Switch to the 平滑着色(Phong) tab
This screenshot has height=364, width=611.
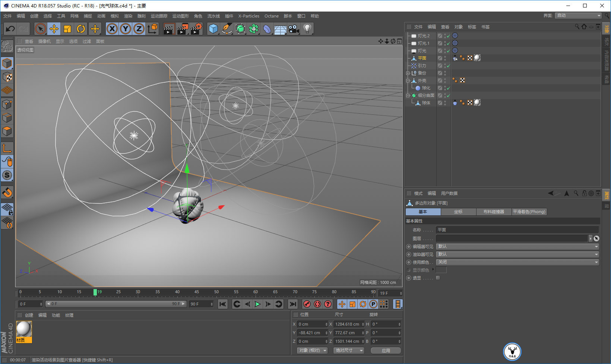click(529, 212)
